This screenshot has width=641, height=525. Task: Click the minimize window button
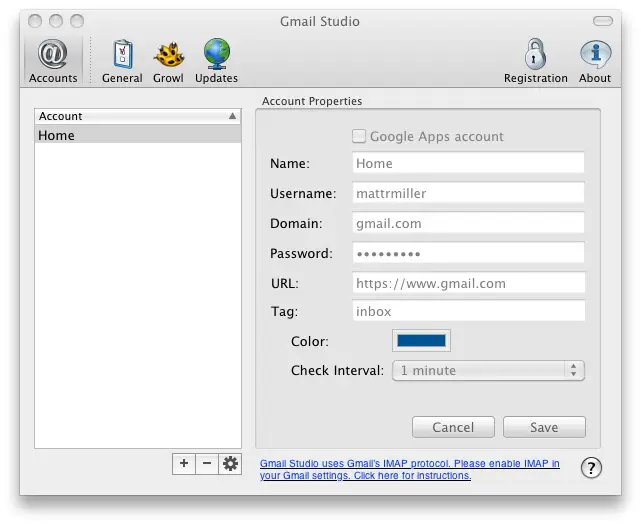[x=56, y=21]
